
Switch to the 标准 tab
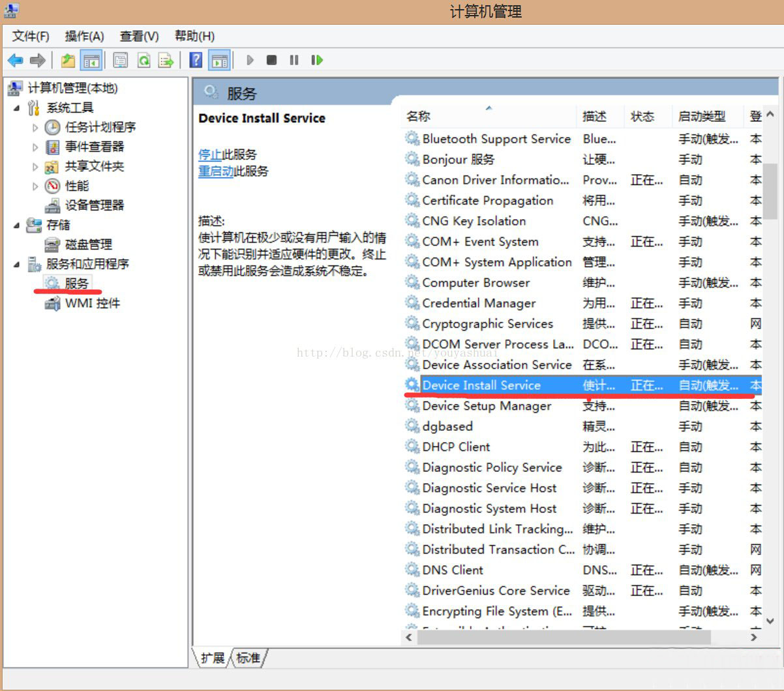[x=249, y=658]
